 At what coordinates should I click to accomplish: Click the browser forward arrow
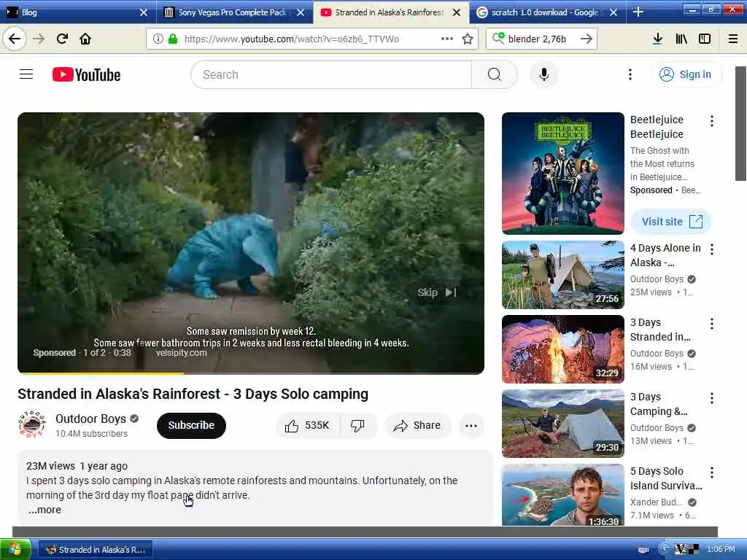(39, 39)
